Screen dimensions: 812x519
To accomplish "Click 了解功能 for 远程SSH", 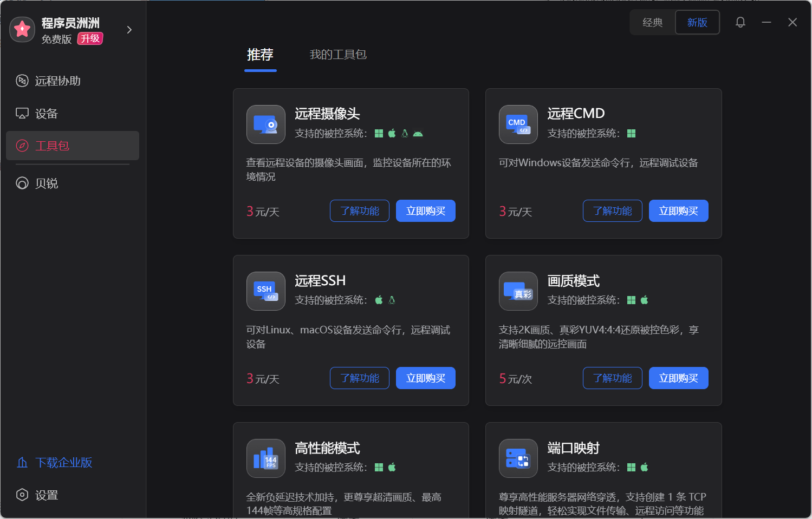I will (x=360, y=378).
